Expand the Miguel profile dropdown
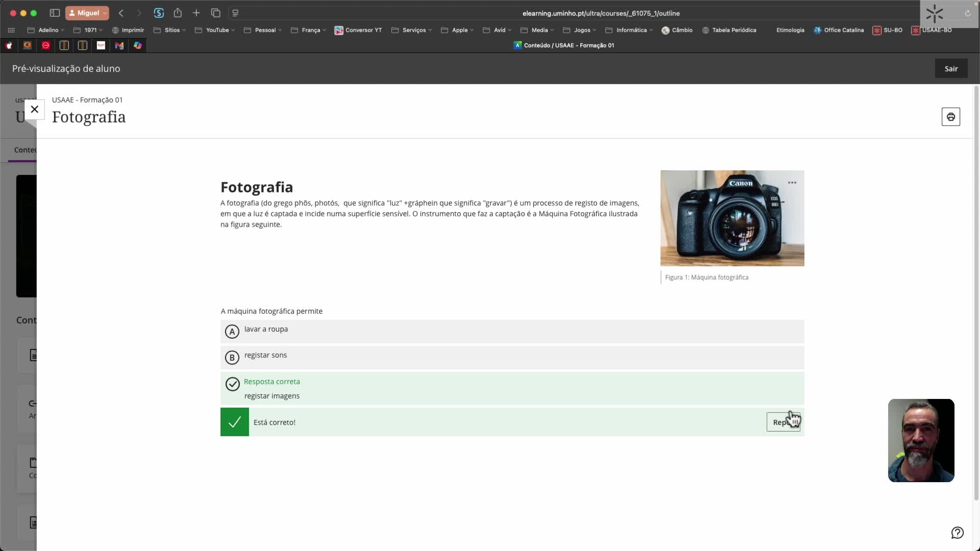 (x=87, y=13)
